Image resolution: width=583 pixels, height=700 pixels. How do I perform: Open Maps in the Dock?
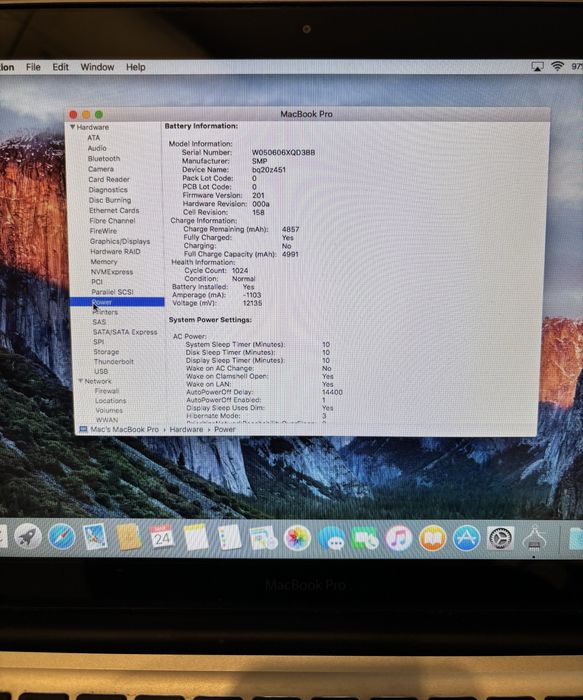click(263, 538)
